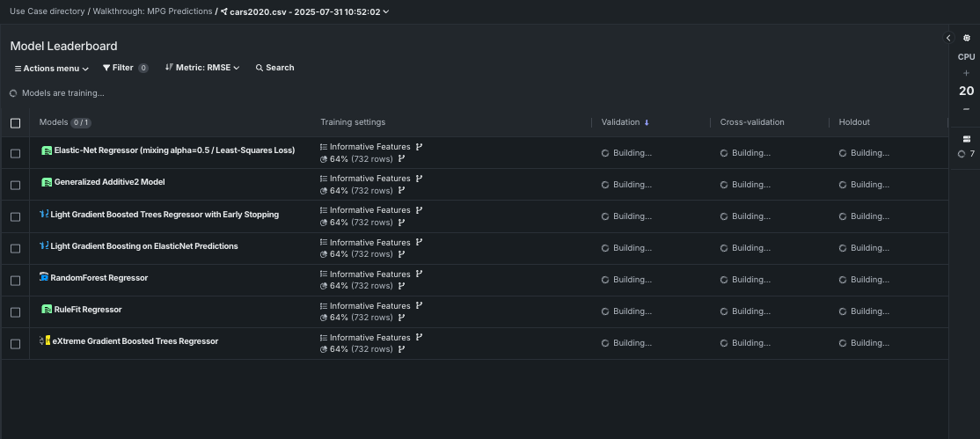Tick the RuleFit Regressor row checkbox

coord(15,311)
